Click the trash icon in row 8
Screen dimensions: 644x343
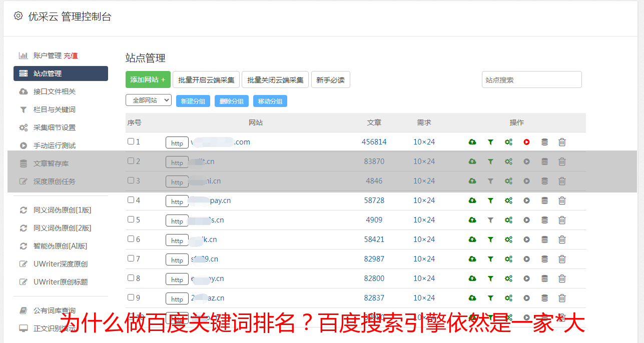(x=562, y=278)
